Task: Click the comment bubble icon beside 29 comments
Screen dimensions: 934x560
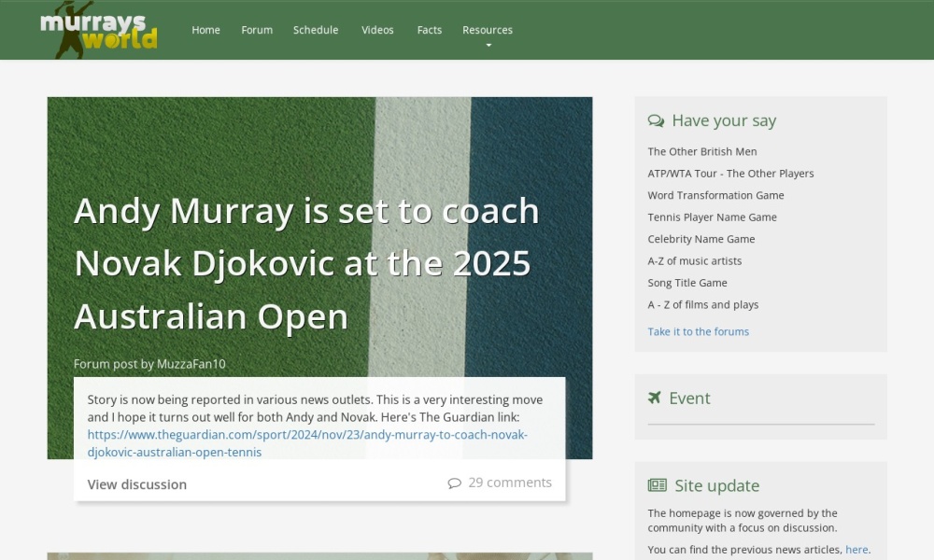Action: tap(455, 483)
